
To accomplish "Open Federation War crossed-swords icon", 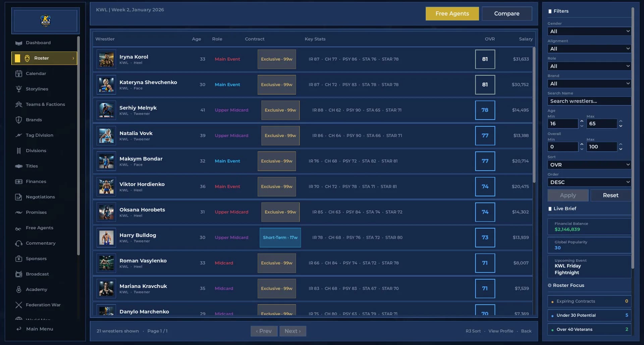I will click(19, 305).
